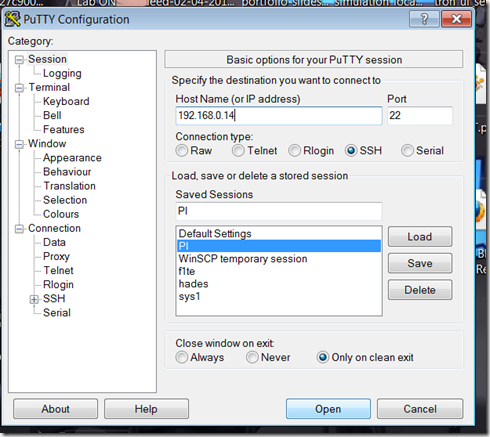Select WinSCP temporary session entry

pos(279,259)
